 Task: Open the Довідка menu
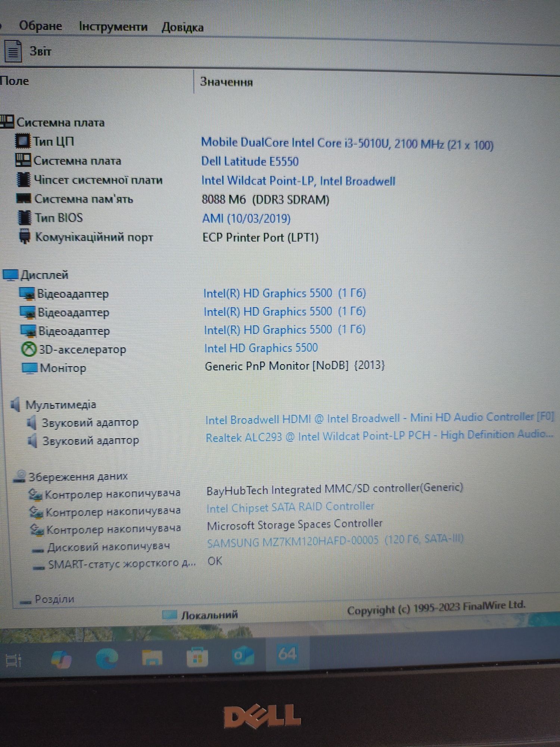point(183,27)
